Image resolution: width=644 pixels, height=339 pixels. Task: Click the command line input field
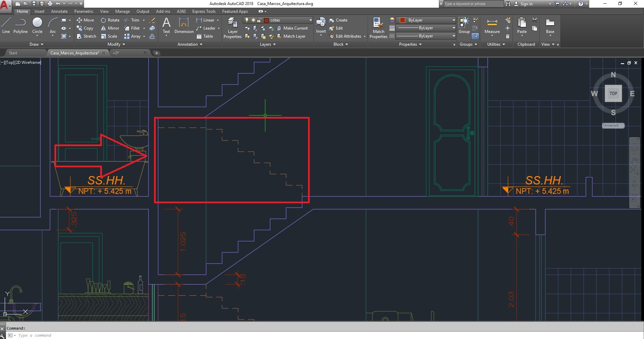tap(325, 335)
